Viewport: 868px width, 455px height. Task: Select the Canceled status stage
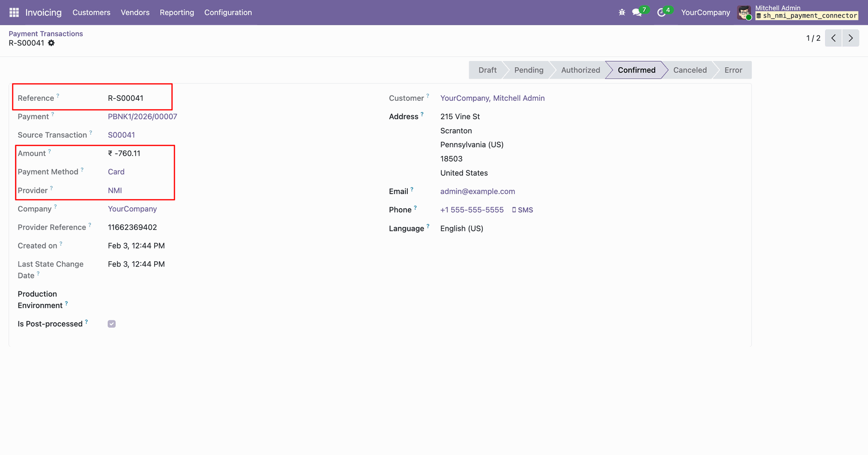pyautogui.click(x=690, y=70)
